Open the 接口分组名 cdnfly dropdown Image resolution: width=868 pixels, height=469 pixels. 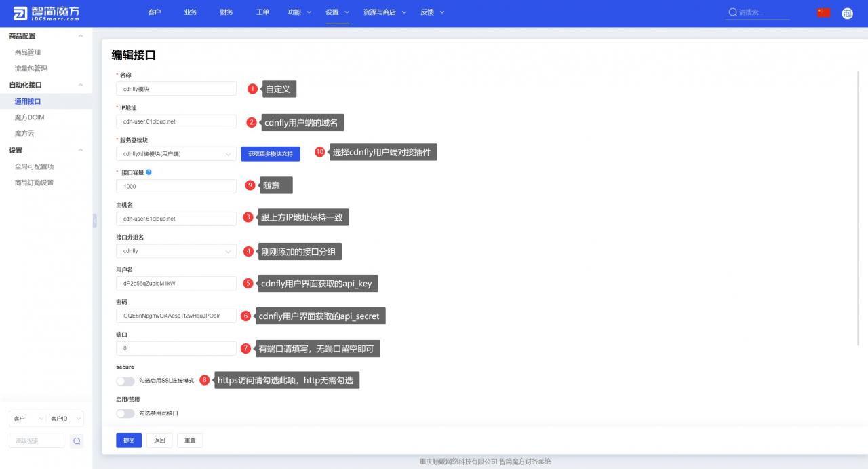coord(176,251)
